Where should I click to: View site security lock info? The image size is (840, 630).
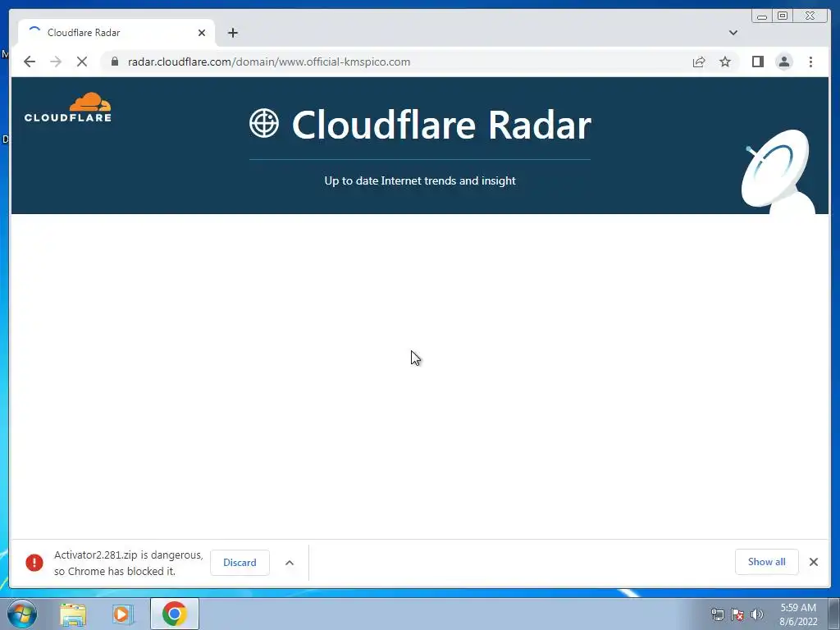[x=114, y=62]
